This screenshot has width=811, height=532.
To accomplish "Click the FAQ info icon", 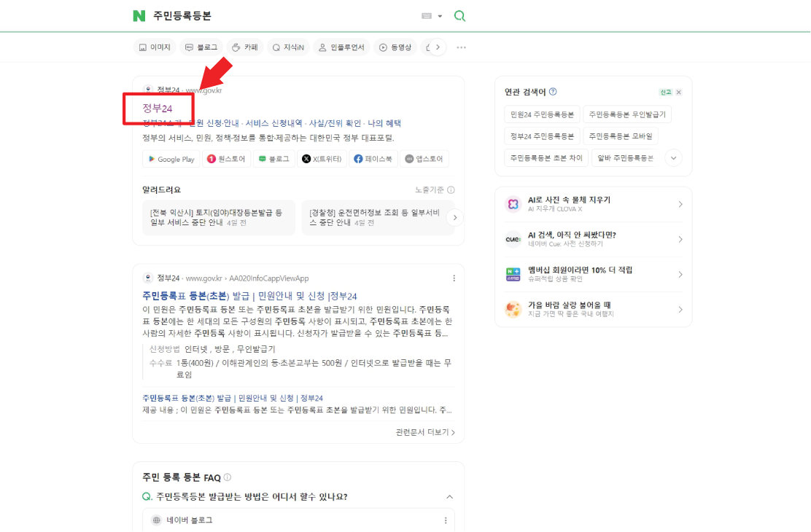I will (x=227, y=477).
